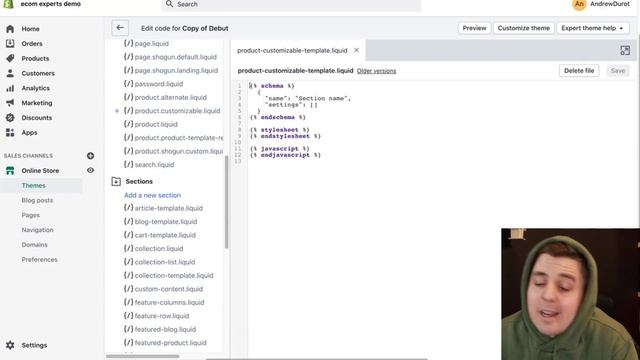
Task: Go back with the arrow button
Action: pyautogui.click(x=120, y=28)
